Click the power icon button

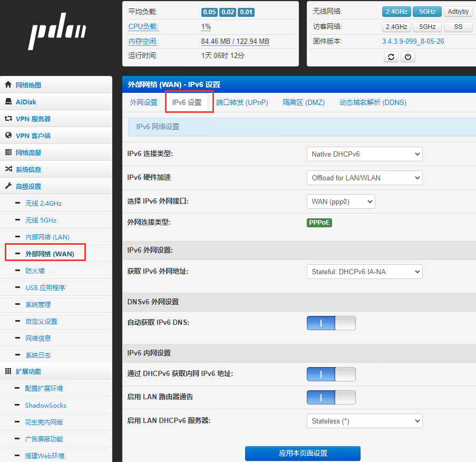pos(407,57)
